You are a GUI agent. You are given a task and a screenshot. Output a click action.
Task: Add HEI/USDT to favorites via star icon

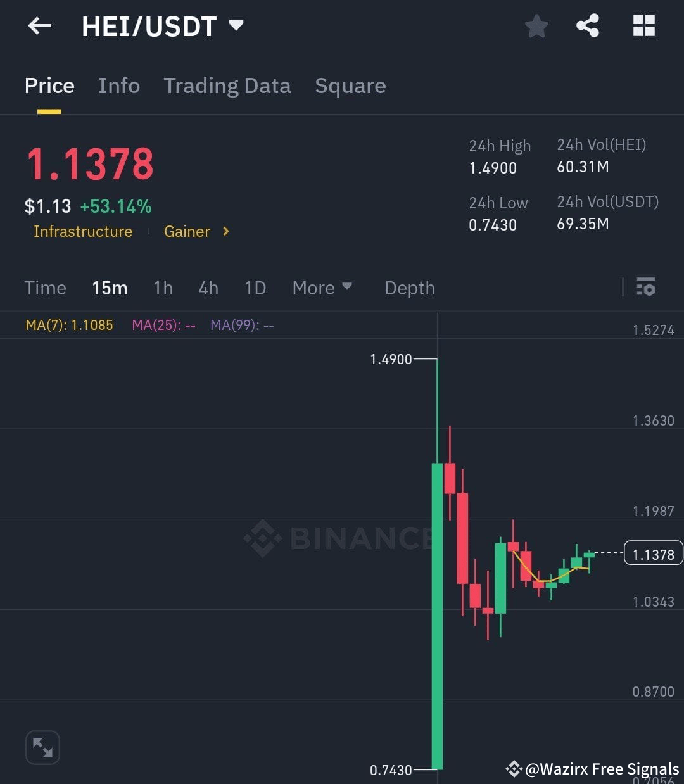[536, 25]
